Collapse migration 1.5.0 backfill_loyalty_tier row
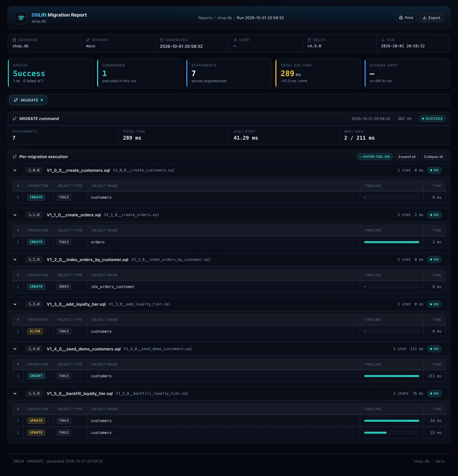The height and width of the screenshot is (476, 458). point(15,394)
